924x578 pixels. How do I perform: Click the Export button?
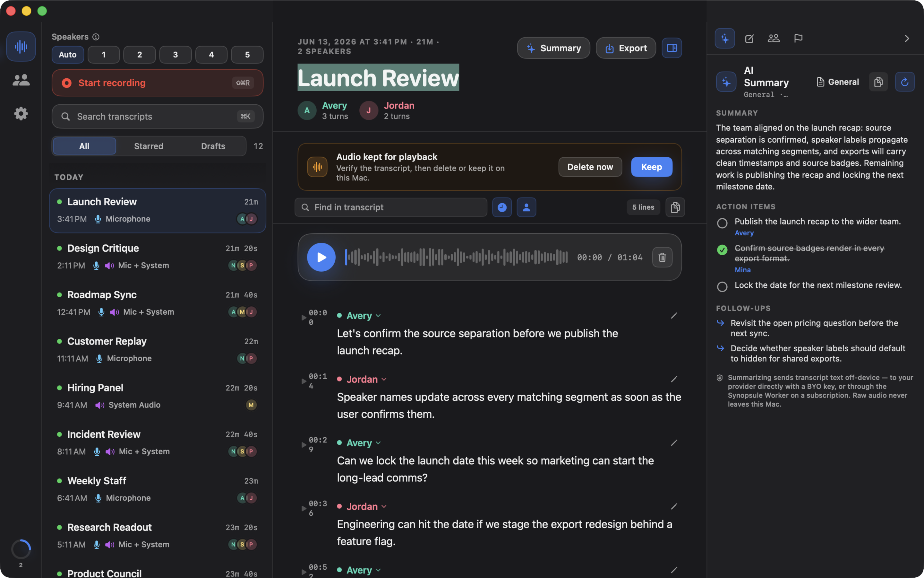click(626, 48)
